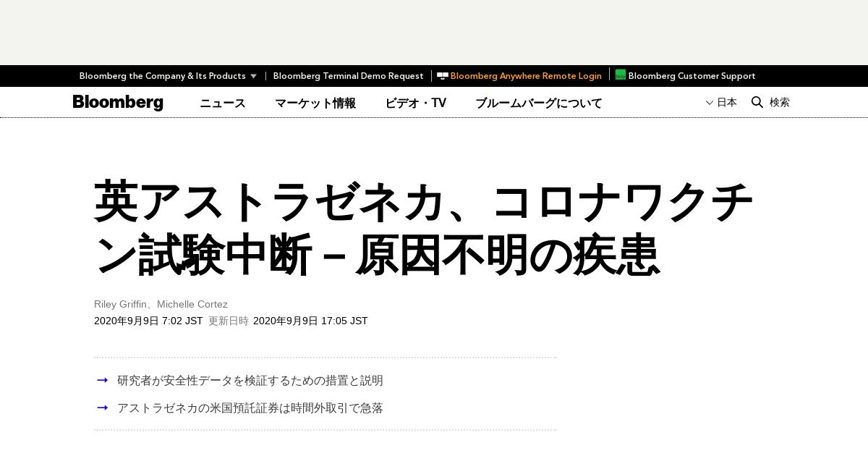Open author Michelle Cortez's page
Viewport: 868px width, 456px height.
pos(192,304)
